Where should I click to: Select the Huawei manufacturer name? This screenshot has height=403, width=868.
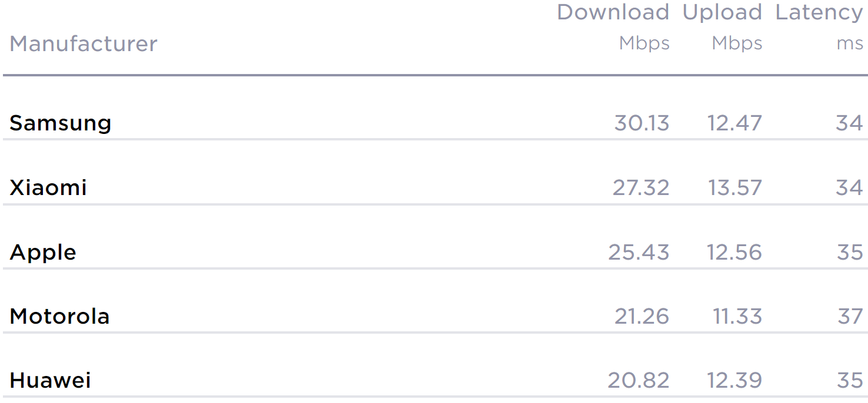(50, 381)
